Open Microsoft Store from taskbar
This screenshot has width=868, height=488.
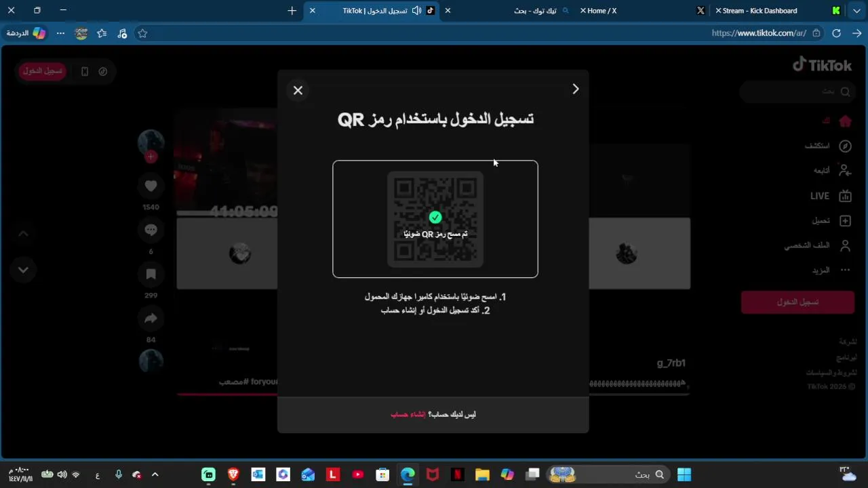(382, 474)
